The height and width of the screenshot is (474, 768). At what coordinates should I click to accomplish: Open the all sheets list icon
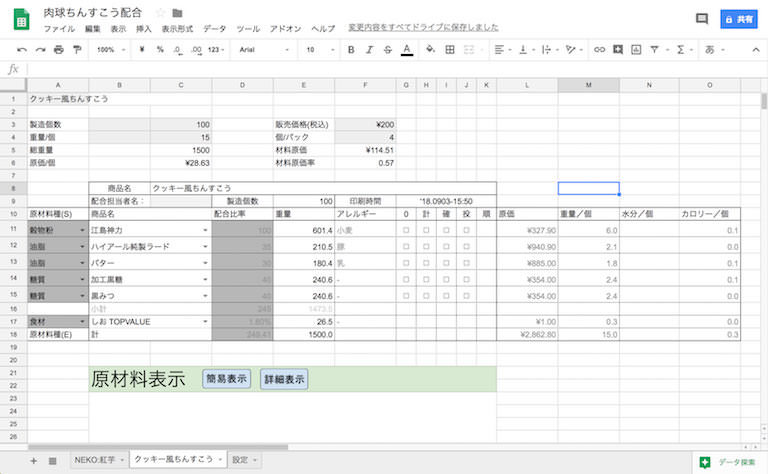pyautogui.click(x=52, y=460)
